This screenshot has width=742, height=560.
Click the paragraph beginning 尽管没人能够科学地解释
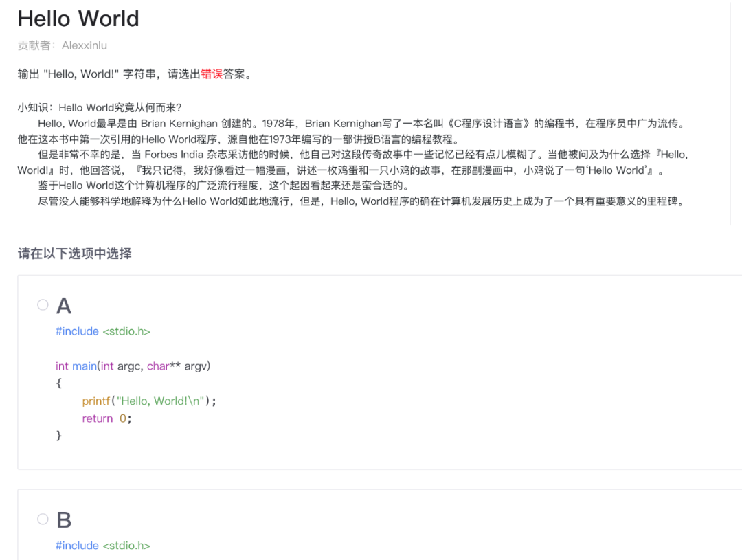pyautogui.click(x=361, y=201)
